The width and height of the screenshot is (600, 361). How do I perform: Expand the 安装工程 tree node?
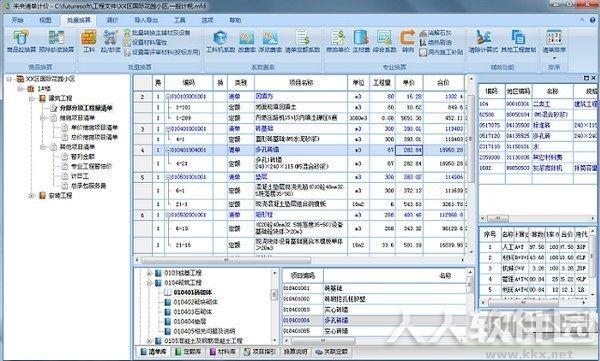point(32,196)
